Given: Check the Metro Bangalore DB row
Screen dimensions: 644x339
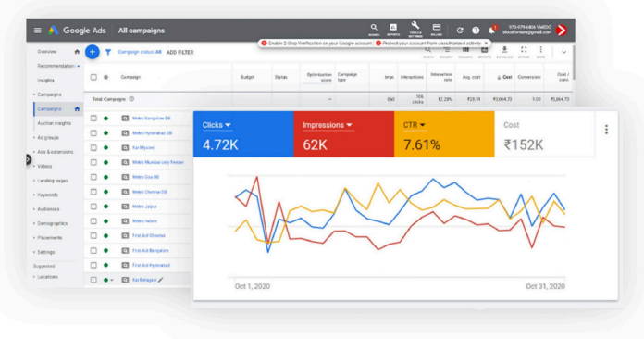Looking at the screenshot, I should point(93,119).
